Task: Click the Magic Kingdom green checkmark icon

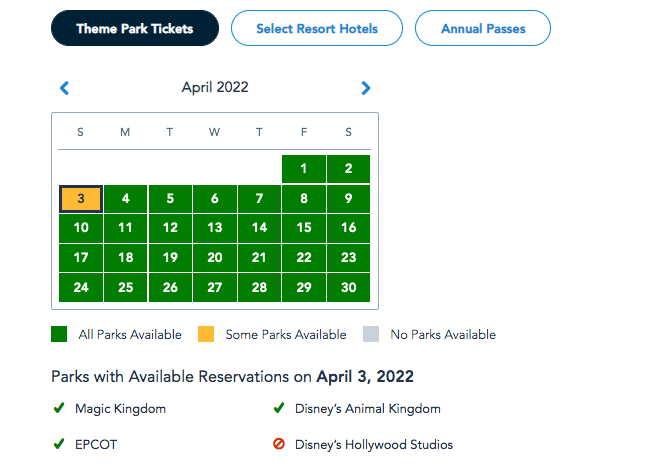Action: (x=59, y=408)
